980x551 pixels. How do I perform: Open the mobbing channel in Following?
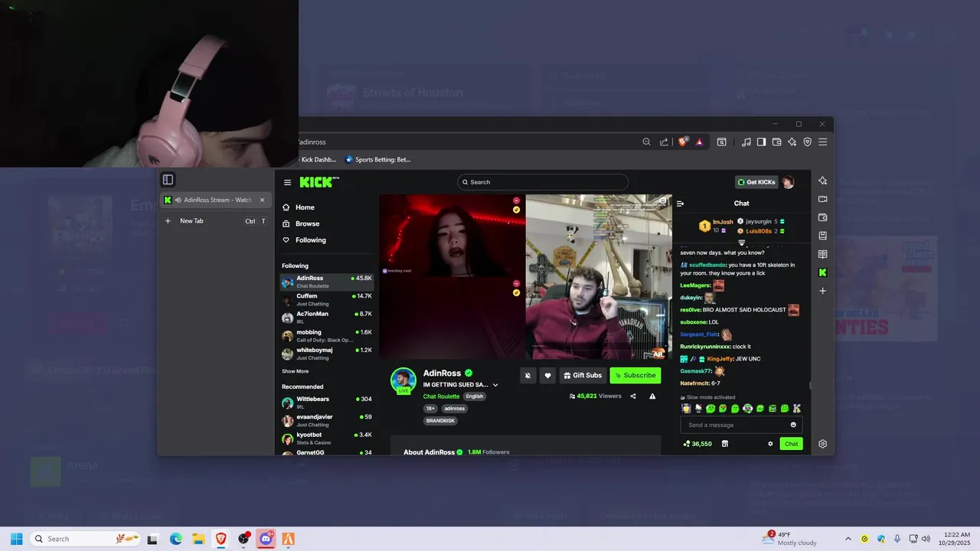coord(327,336)
